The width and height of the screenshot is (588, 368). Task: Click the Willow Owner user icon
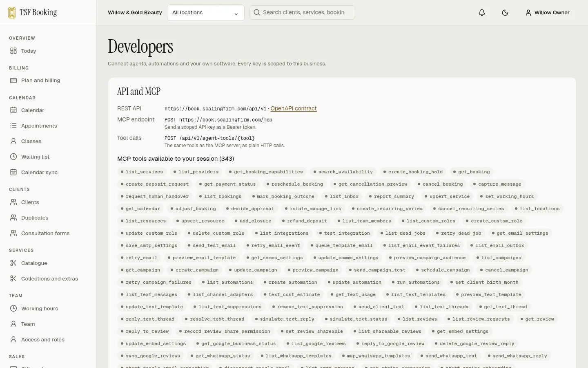point(528,13)
